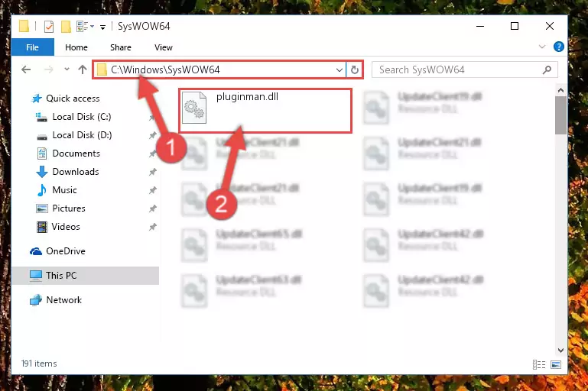The image size is (588, 391).
Task: Go back with the left arrow
Action: 26,69
